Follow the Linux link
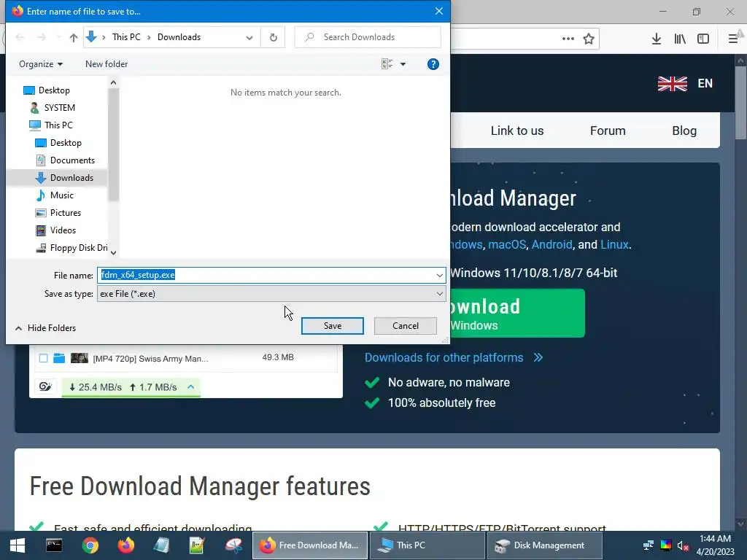 (614, 245)
